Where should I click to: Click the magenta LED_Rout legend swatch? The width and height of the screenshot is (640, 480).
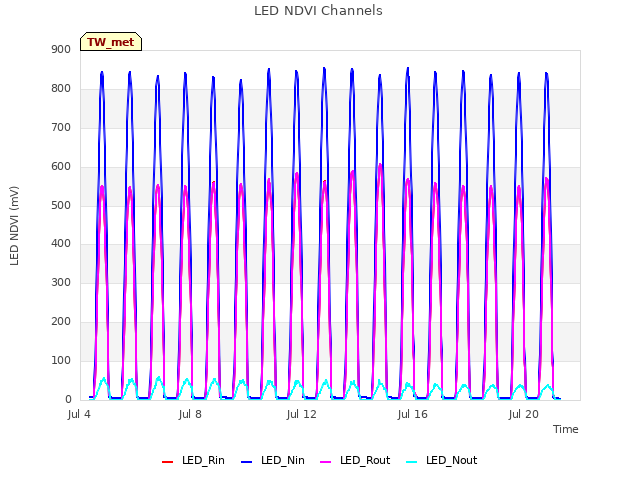click(x=326, y=462)
